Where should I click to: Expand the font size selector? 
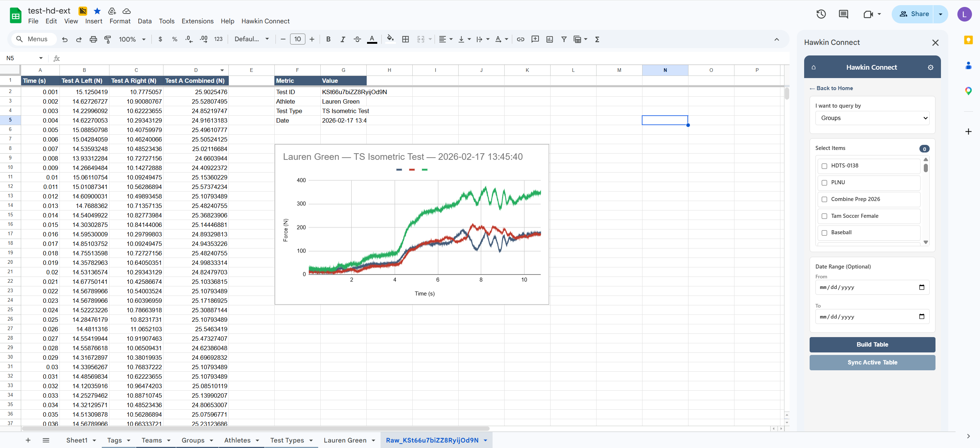click(298, 39)
